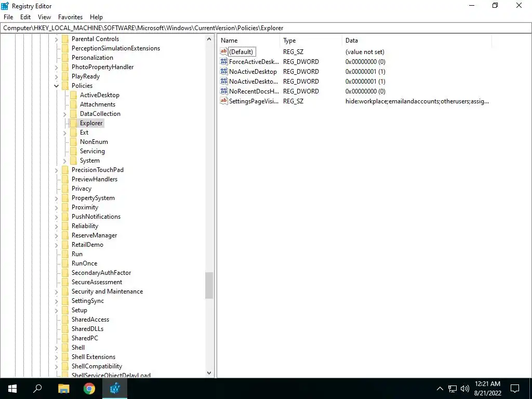The image size is (532, 399).
Task: Select the ShellCompatibility key
Action: [x=97, y=366]
